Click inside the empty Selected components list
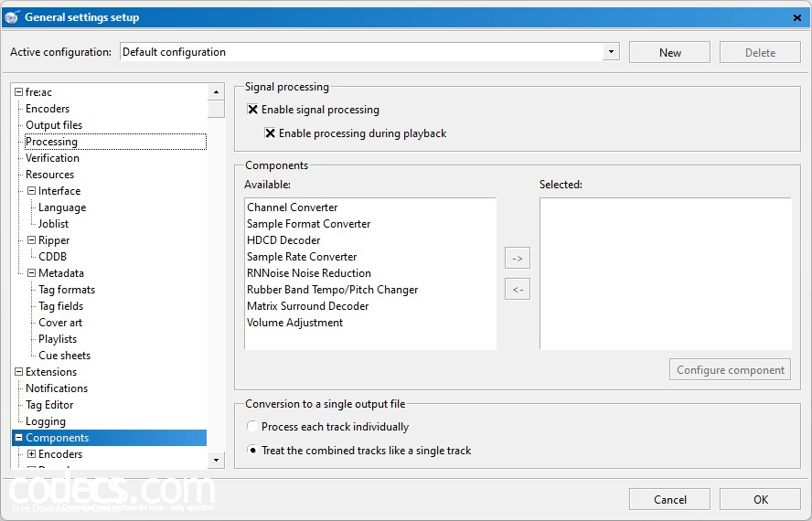This screenshot has width=812, height=521. click(666, 273)
